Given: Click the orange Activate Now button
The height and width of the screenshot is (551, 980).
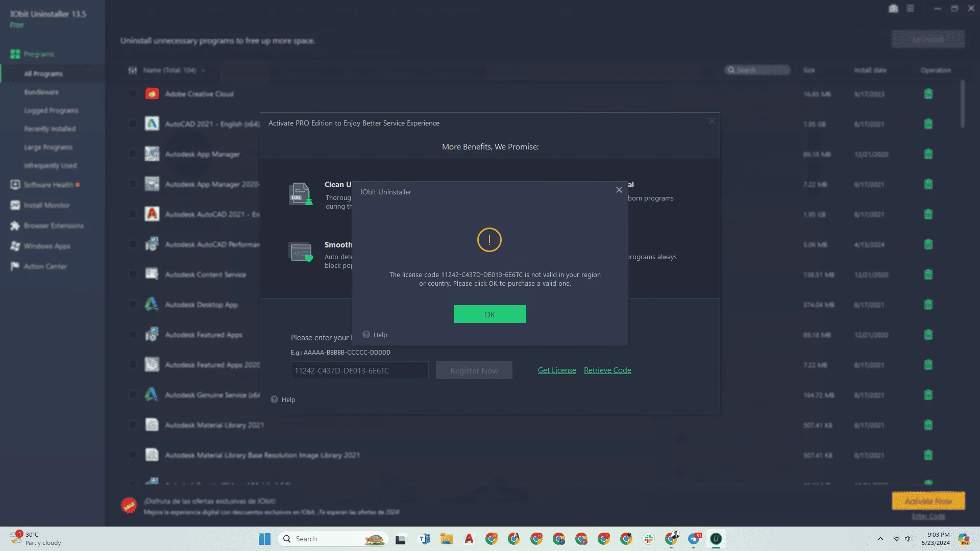Looking at the screenshot, I should pos(928,501).
